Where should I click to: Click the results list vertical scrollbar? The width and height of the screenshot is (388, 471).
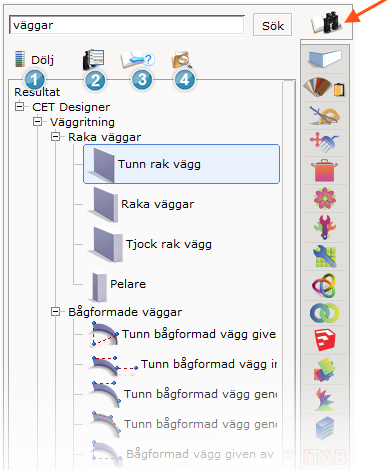[x=289, y=273]
